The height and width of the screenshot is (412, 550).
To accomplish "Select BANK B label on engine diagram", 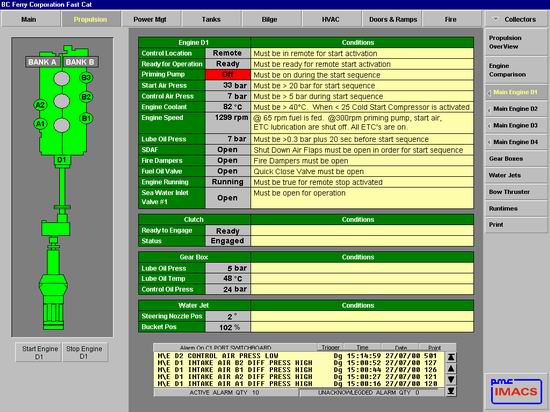I will 80,62.
